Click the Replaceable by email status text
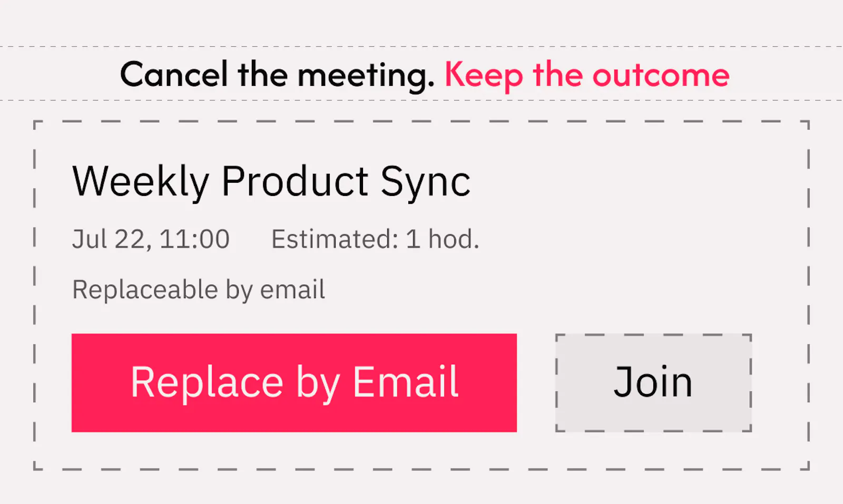Image resolution: width=843 pixels, height=504 pixels. pyautogui.click(x=198, y=290)
